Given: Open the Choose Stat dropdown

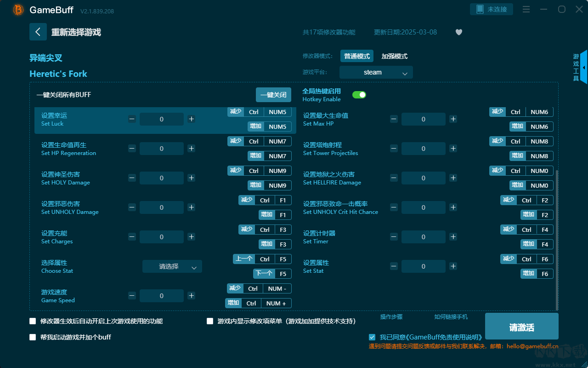Looking at the screenshot, I should tap(172, 266).
